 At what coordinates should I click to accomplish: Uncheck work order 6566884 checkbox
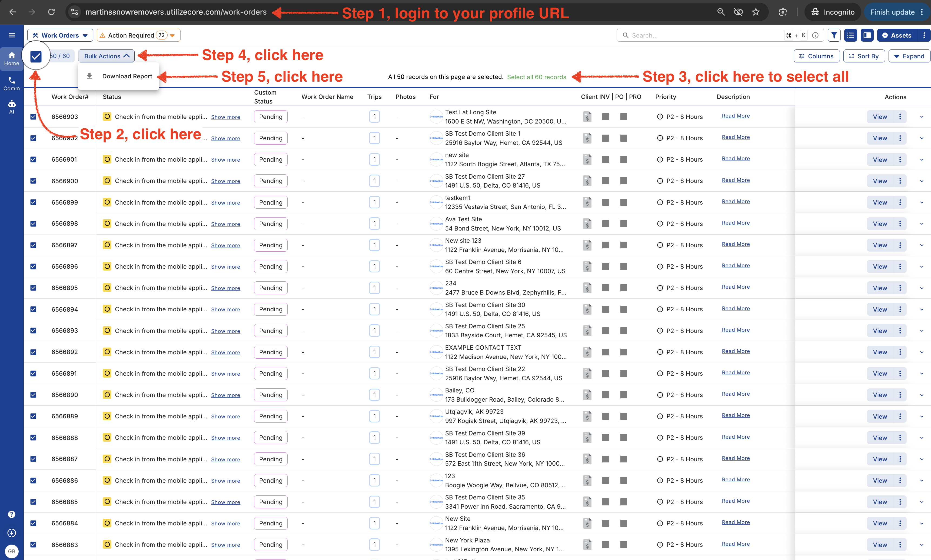point(33,523)
